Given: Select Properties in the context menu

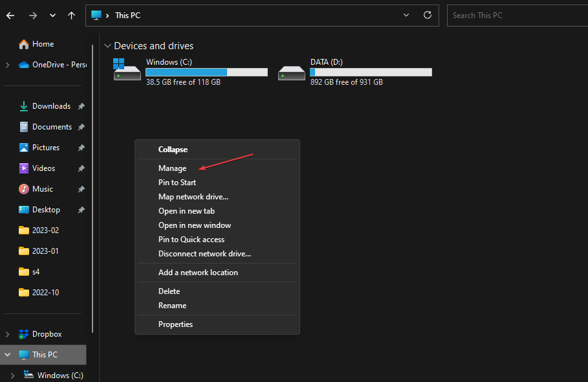Looking at the screenshot, I should point(175,324).
